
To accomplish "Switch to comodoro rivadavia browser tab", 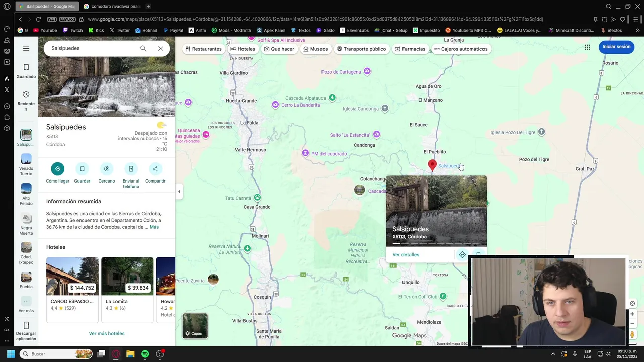I will point(112,6).
